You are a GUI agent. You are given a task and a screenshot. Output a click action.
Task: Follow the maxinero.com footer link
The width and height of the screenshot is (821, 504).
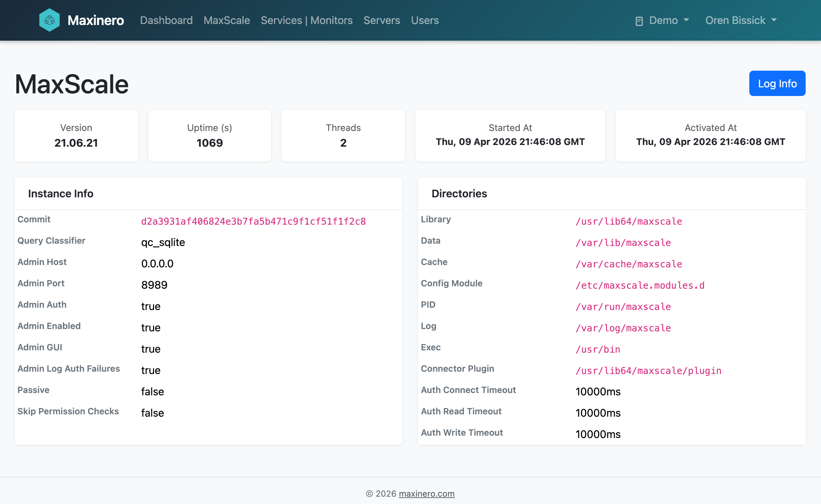427,494
